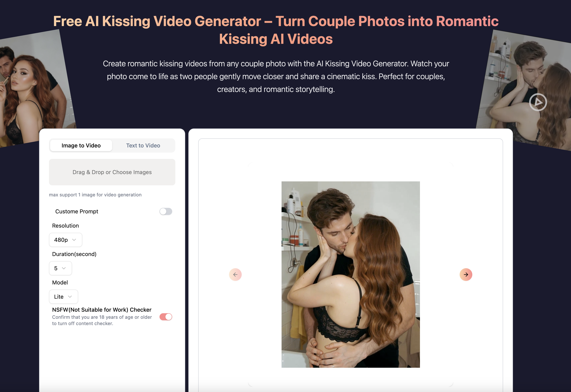Open the 480p Resolution dropdown
Viewport: 571px width, 392px height.
coord(65,240)
